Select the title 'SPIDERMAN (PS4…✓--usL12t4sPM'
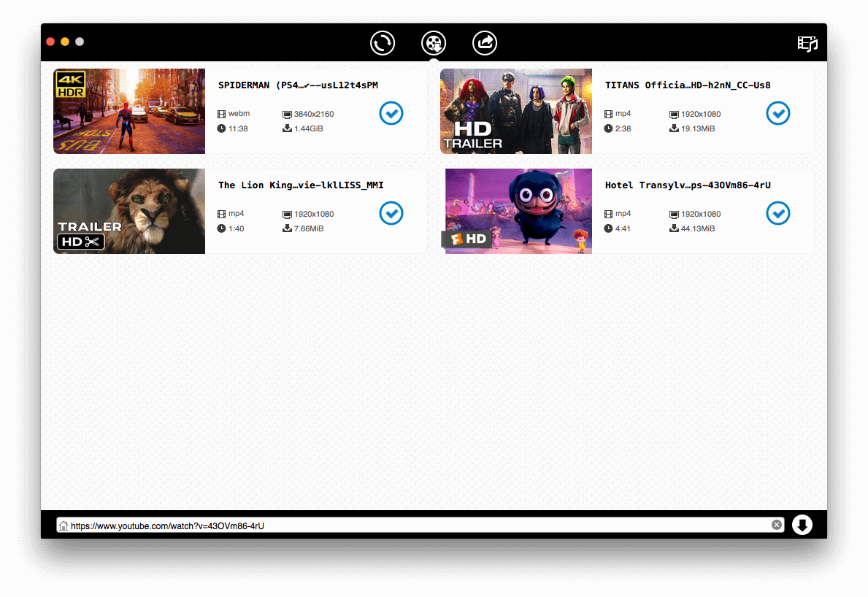868x597 pixels. [298, 85]
